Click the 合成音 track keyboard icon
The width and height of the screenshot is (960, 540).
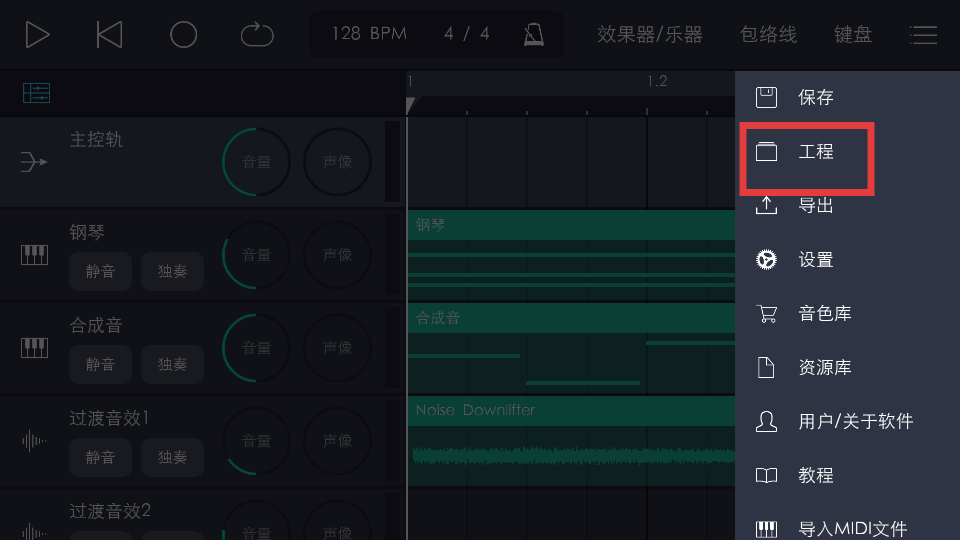34,348
